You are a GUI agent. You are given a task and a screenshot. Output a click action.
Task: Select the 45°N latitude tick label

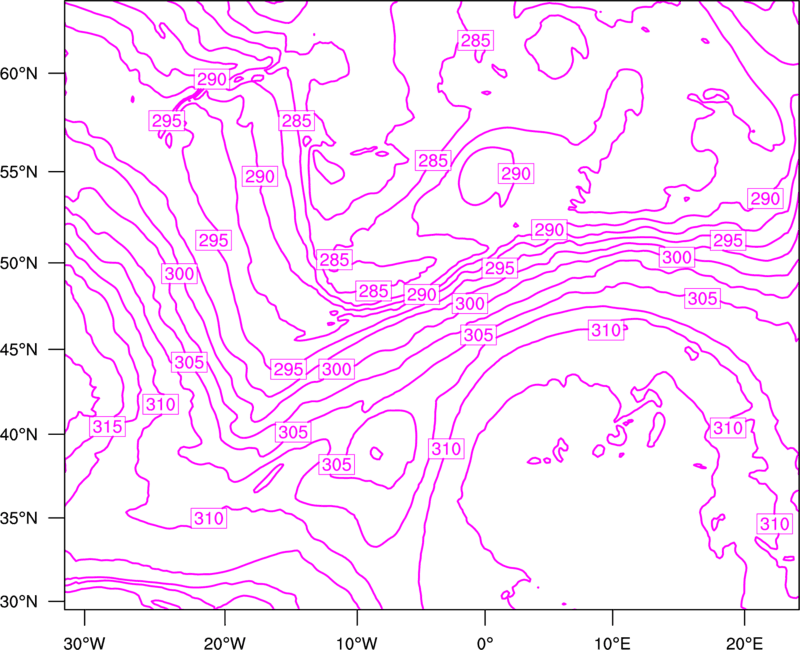pyautogui.click(x=19, y=350)
